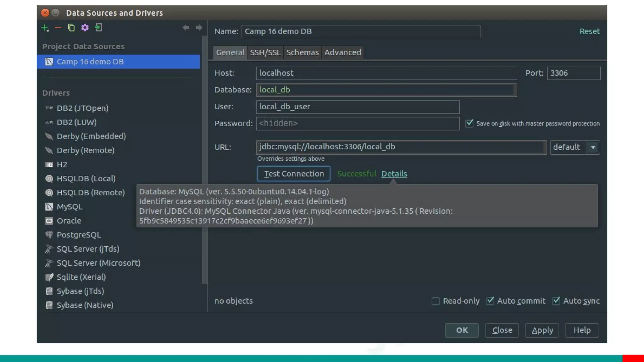The image size is (644, 362).
Task: Click the import data sources icon
Action: (x=98, y=28)
